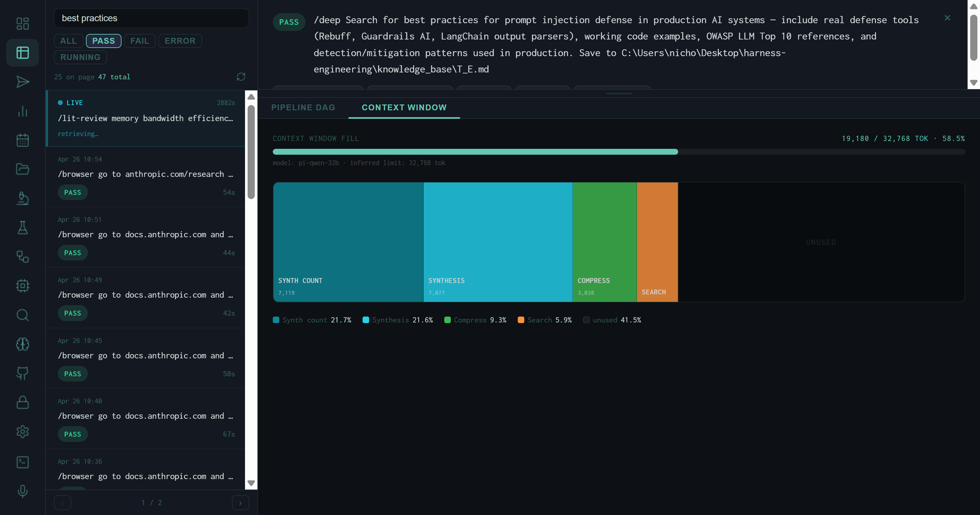
Task: Refresh the run list with circular arrows icon
Action: [241, 77]
